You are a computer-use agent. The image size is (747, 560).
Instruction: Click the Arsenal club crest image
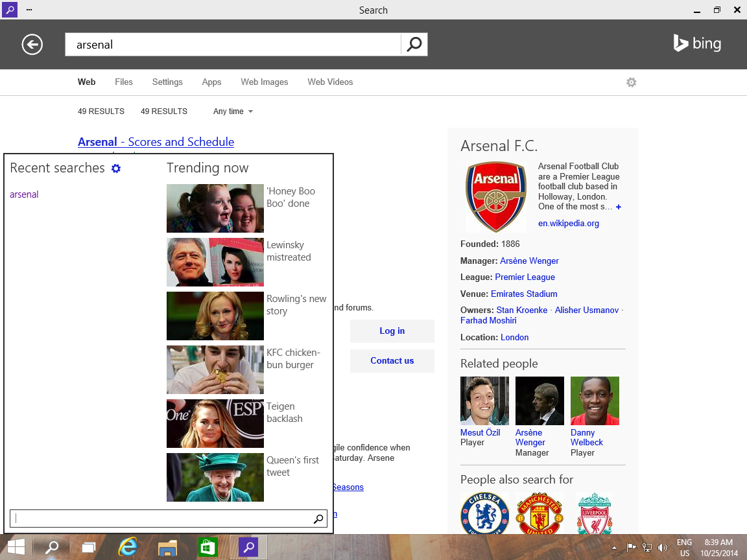(496, 196)
